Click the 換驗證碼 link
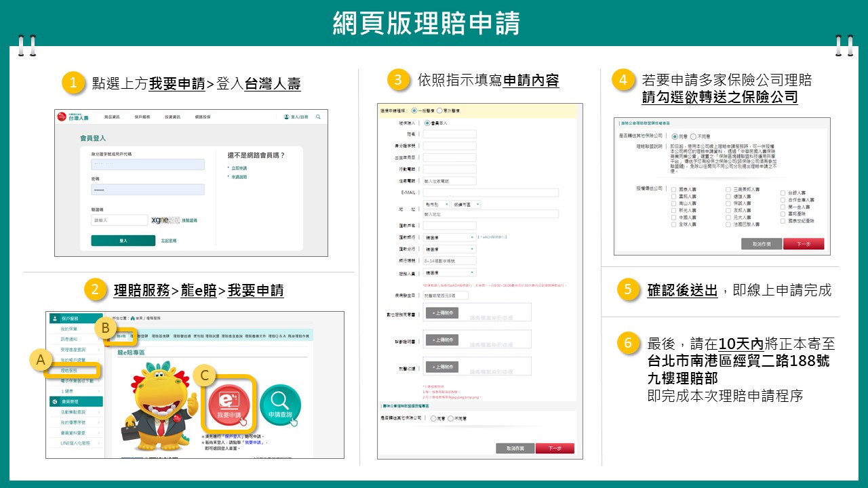868x488 pixels. click(189, 221)
